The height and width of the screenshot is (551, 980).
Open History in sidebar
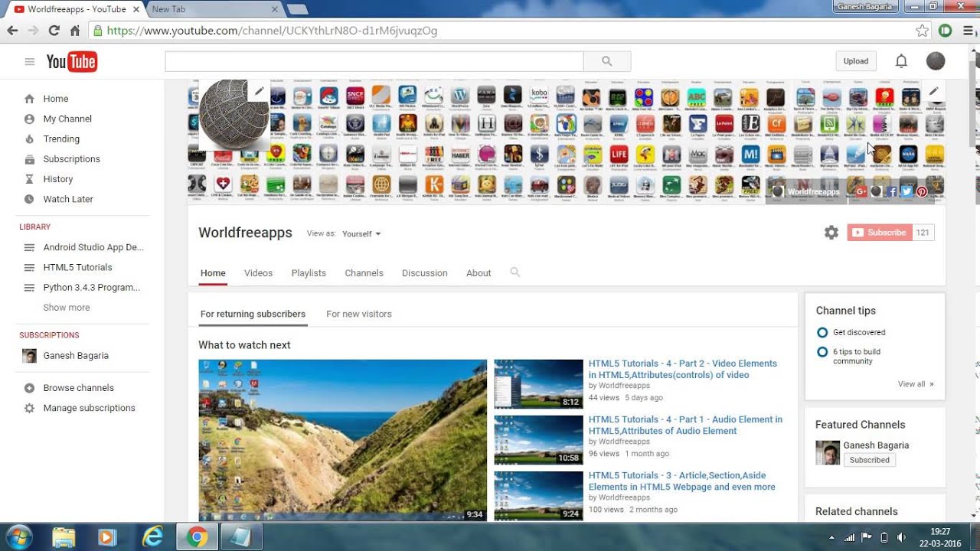pyautogui.click(x=58, y=179)
